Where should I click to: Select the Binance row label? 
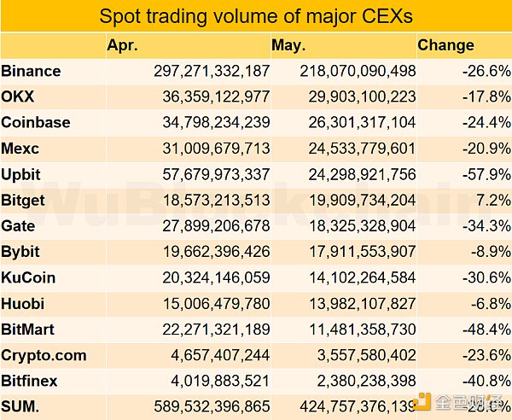point(32,71)
